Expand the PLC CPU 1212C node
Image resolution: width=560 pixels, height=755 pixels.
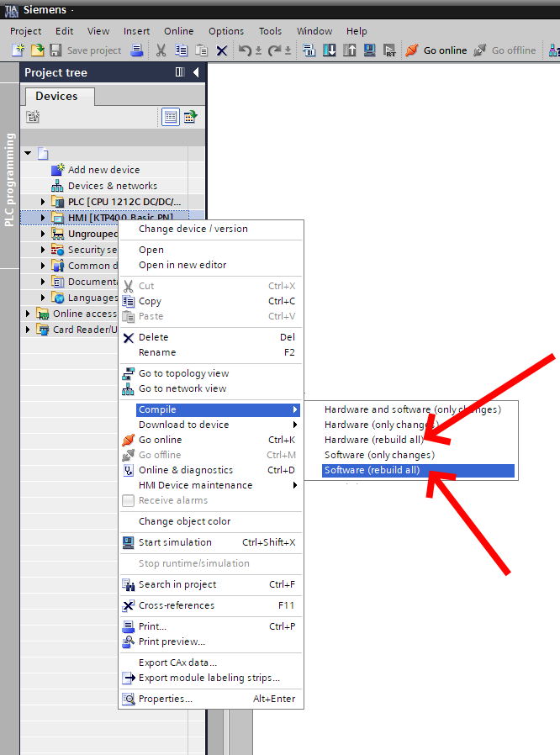tap(43, 202)
